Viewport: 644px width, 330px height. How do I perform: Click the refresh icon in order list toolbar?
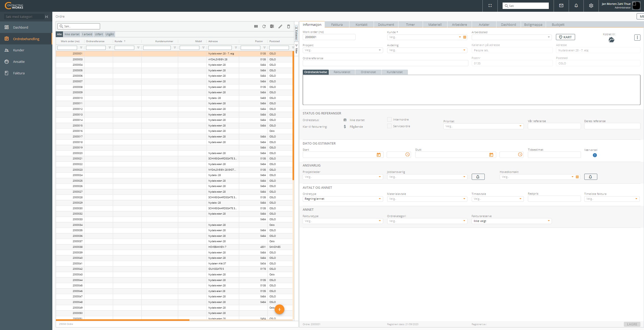[x=264, y=26]
